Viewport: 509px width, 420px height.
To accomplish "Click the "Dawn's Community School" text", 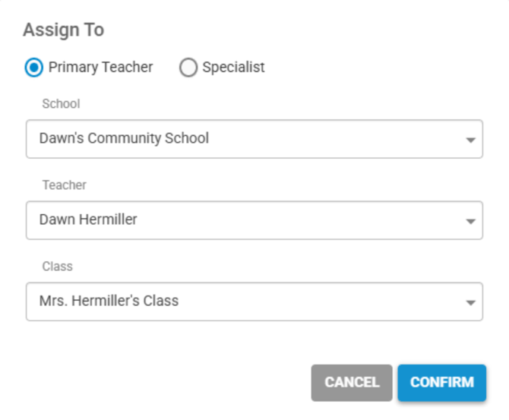I will (x=124, y=139).
